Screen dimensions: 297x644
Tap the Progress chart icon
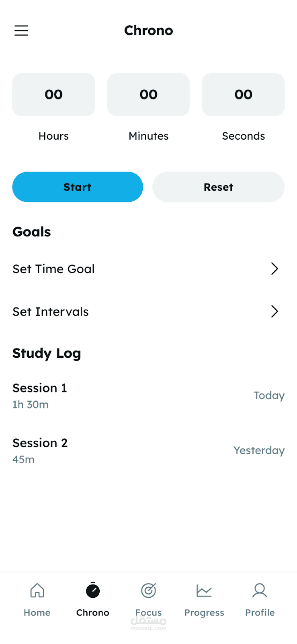[204, 590]
